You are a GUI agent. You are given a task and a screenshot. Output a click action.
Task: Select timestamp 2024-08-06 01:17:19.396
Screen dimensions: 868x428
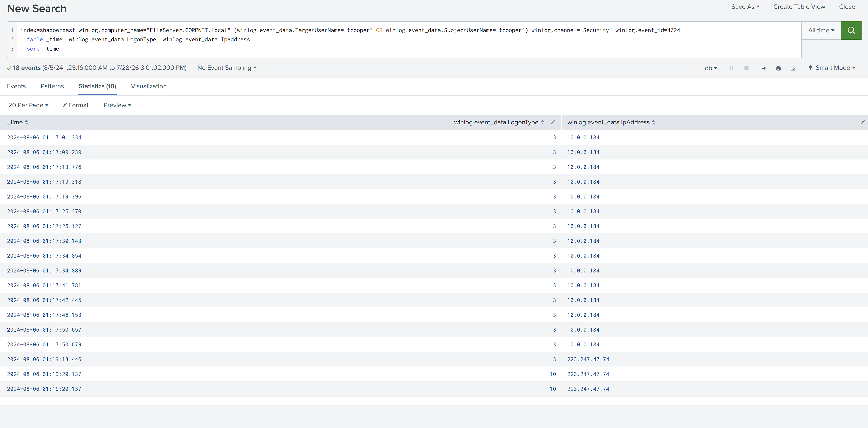coord(44,197)
